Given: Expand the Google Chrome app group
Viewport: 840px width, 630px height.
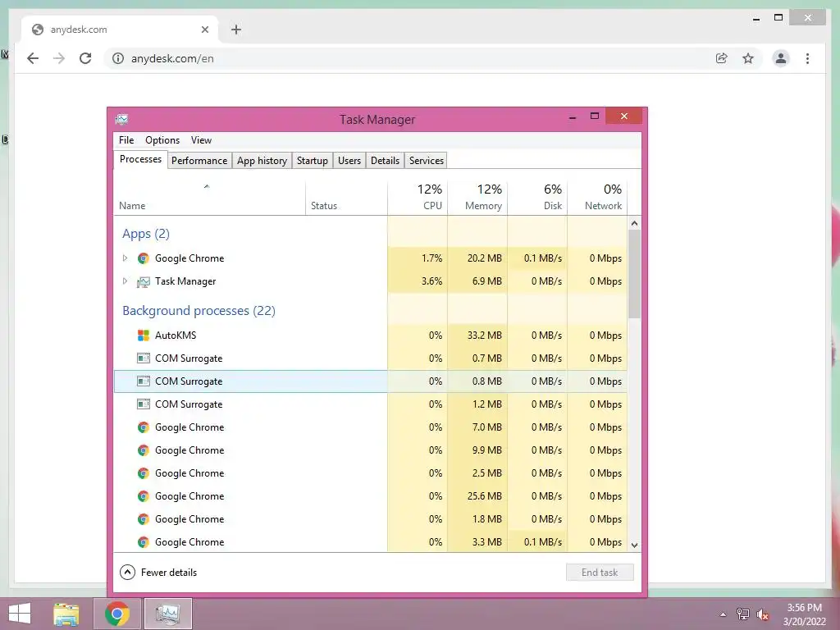Looking at the screenshot, I should click(x=125, y=258).
